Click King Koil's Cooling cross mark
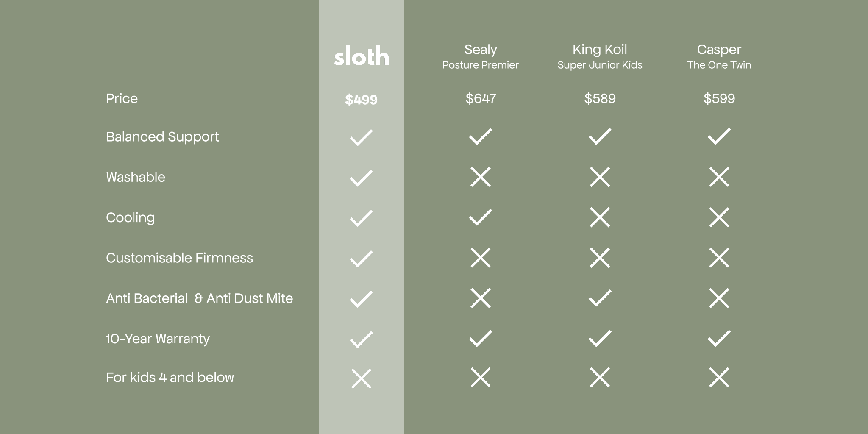 tap(600, 217)
